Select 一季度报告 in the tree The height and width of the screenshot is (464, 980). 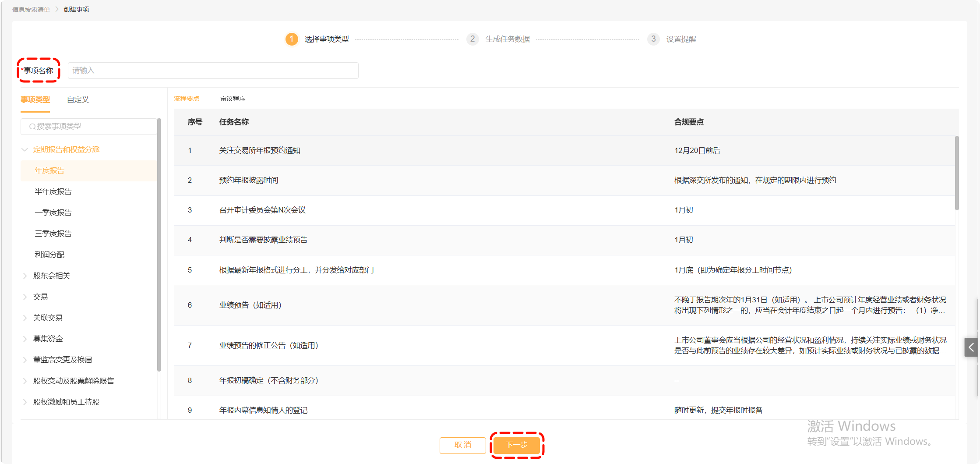[x=53, y=213]
